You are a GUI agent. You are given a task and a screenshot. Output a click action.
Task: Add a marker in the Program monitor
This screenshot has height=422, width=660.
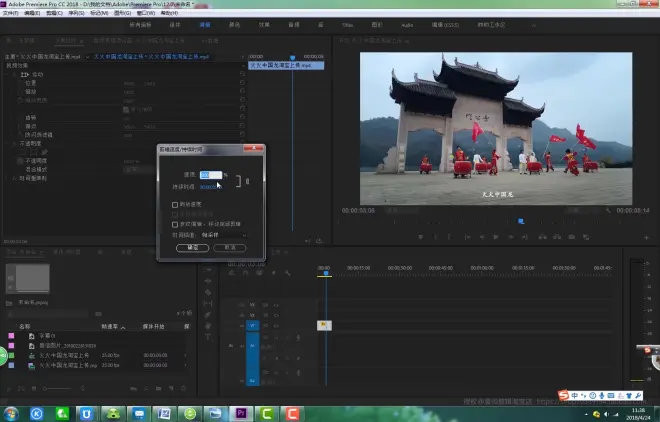point(420,237)
